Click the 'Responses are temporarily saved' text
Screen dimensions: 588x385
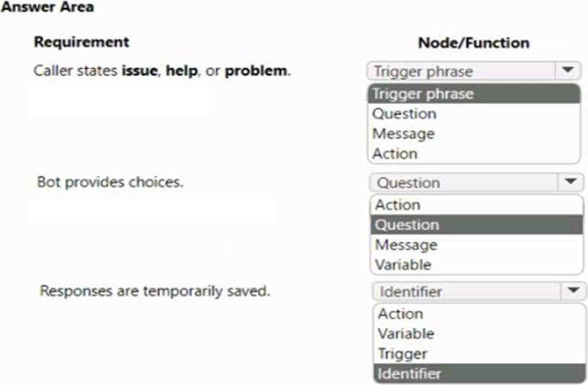click(x=154, y=291)
